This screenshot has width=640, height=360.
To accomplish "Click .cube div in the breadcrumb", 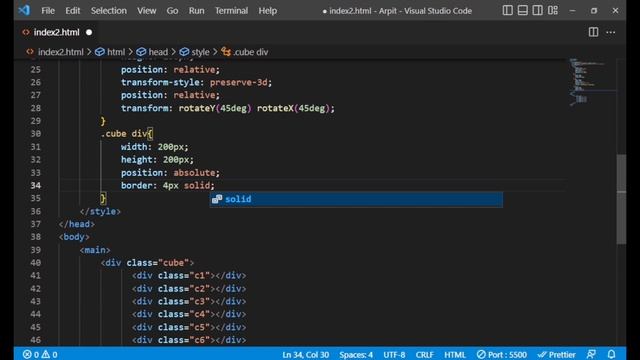I will coord(251,52).
